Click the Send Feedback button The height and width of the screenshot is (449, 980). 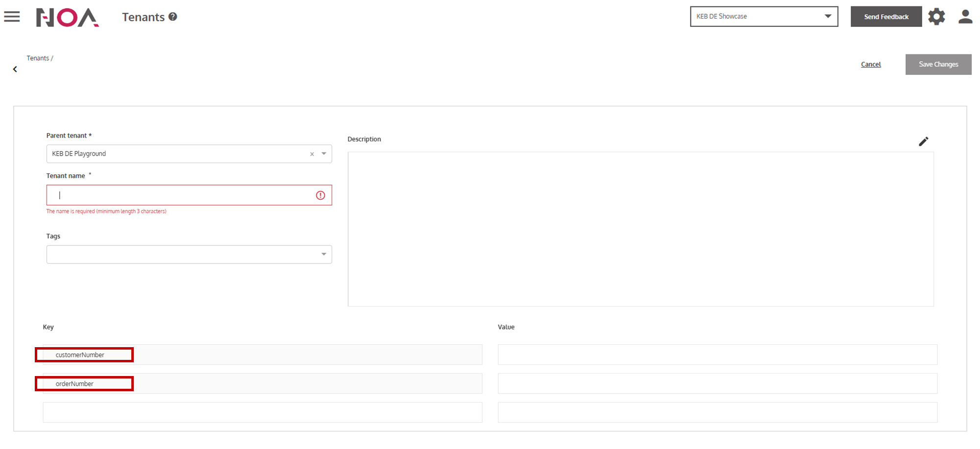coord(886,17)
